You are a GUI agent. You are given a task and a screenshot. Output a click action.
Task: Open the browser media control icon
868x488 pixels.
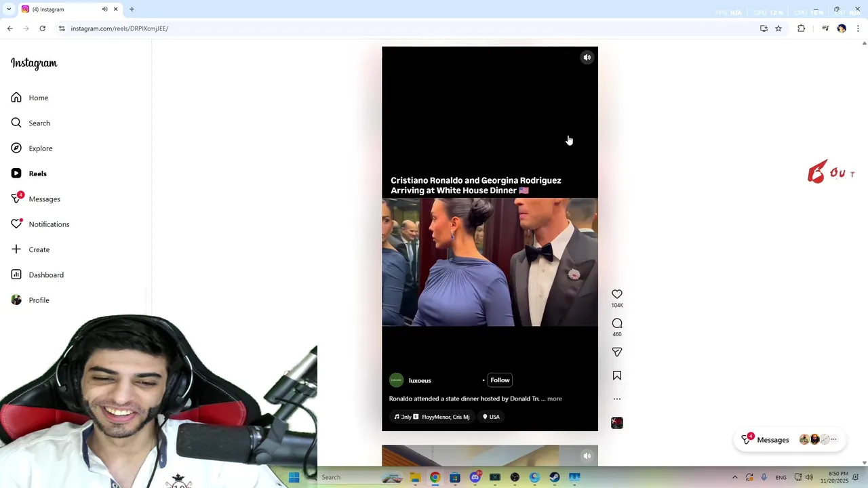point(825,28)
